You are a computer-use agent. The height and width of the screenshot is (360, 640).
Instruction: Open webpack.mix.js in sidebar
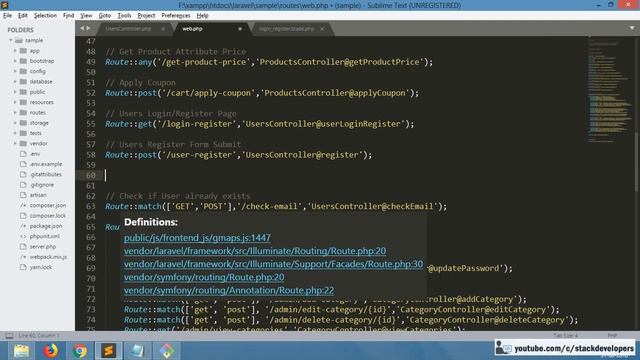point(48,257)
